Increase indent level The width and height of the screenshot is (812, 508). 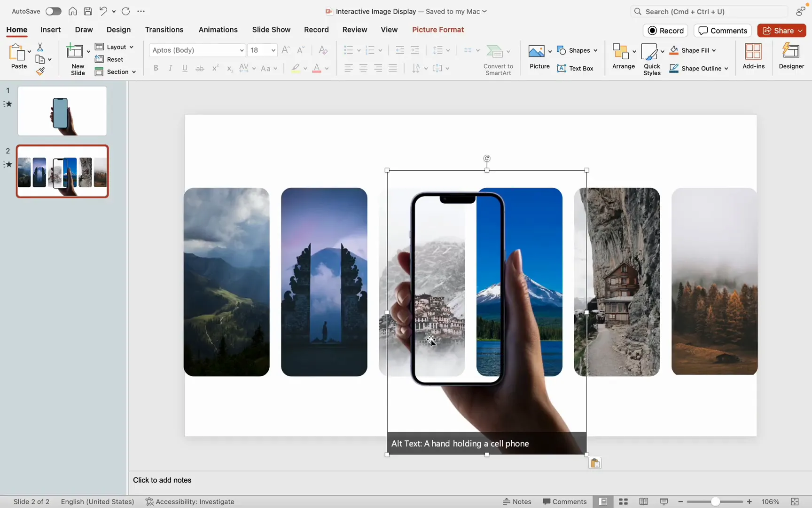pyautogui.click(x=415, y=50)
